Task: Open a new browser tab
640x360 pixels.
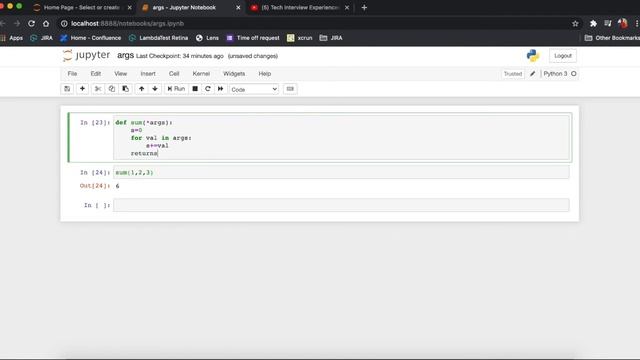Action: [x=364, y=7]
